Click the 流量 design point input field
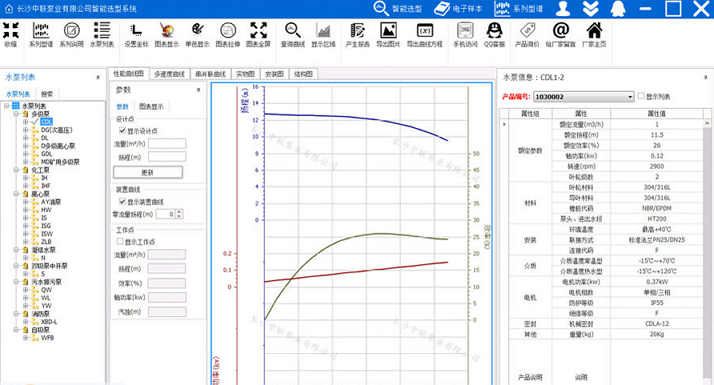This screenshot has width=714, height=385. (167, 144)
